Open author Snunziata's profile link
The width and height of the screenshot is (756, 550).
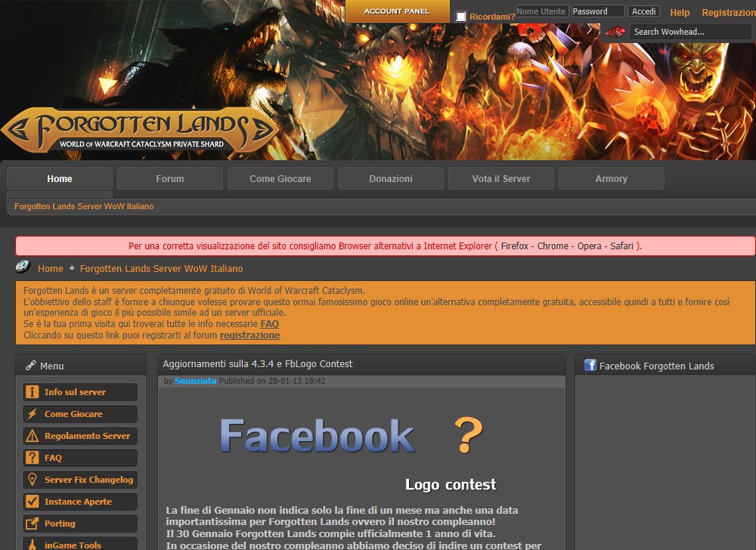(196, 382)
